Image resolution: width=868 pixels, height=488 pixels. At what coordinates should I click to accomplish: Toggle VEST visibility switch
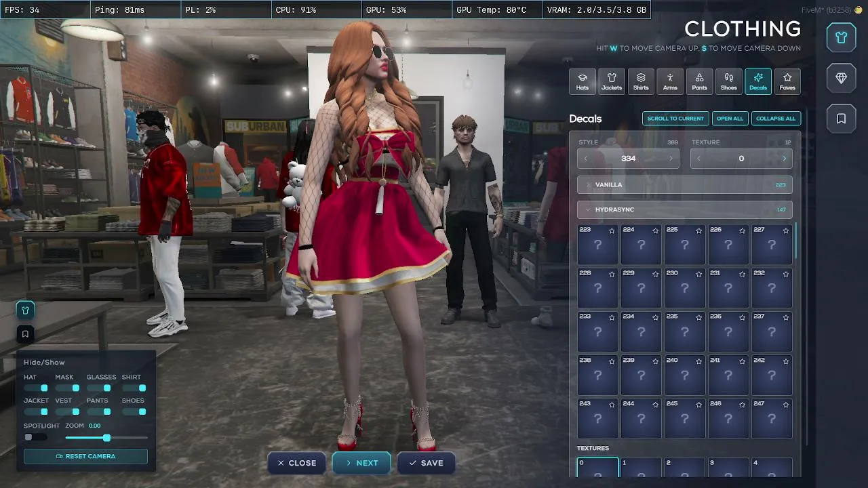pyautogui.click(x=68, y=411)
